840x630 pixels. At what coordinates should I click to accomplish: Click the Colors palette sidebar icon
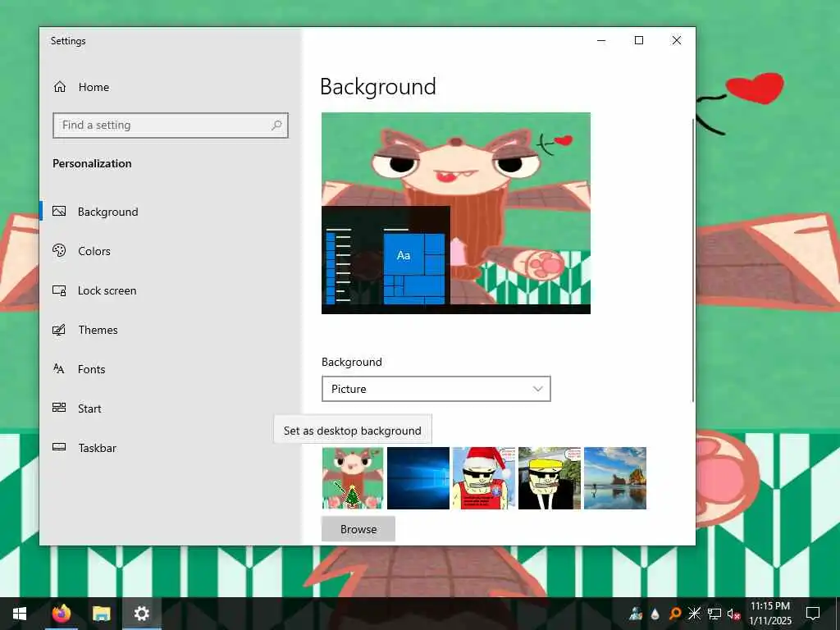pyautogui.click(x=59, y=250)
